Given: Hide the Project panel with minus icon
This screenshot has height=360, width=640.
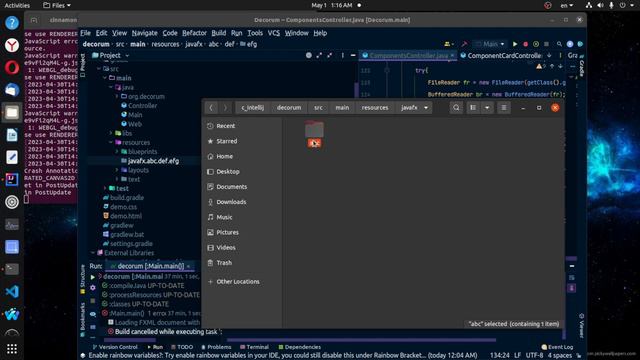Looking at the screenshot, I should [353, 56].
